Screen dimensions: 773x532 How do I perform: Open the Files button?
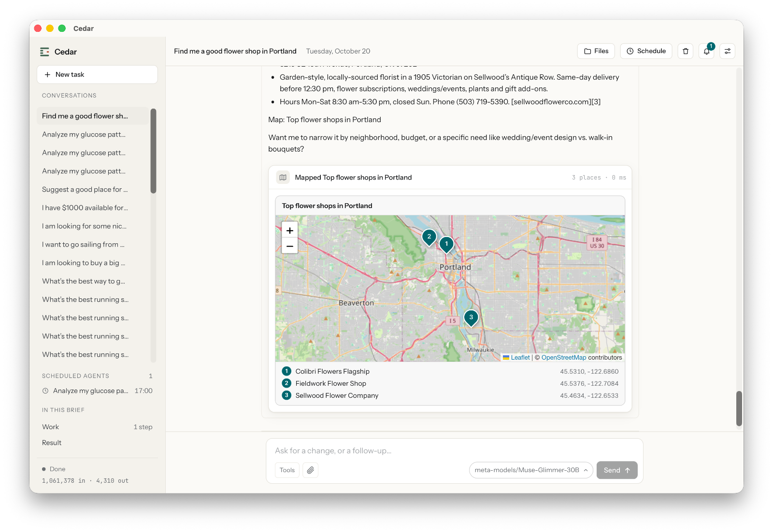pos(596,51)
